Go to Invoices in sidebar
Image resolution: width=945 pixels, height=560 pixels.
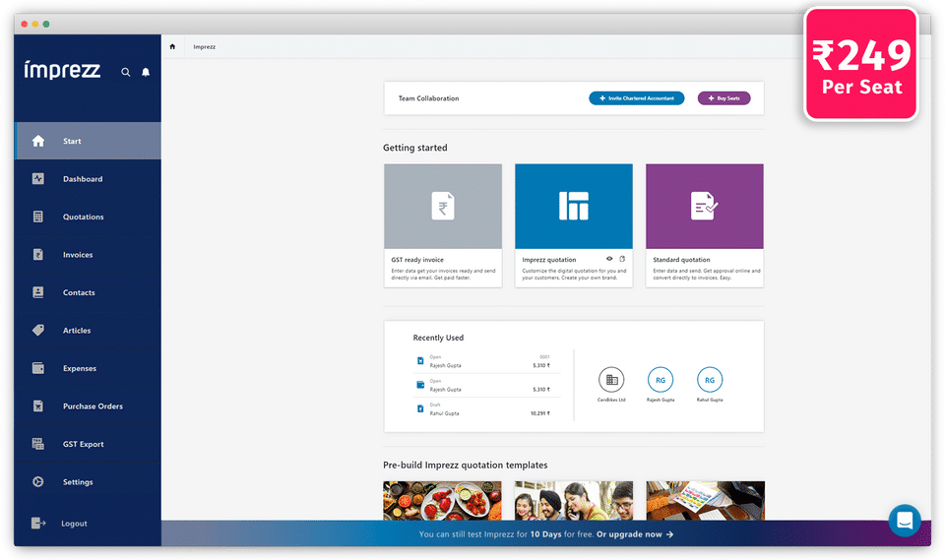[x=88, y=255]
